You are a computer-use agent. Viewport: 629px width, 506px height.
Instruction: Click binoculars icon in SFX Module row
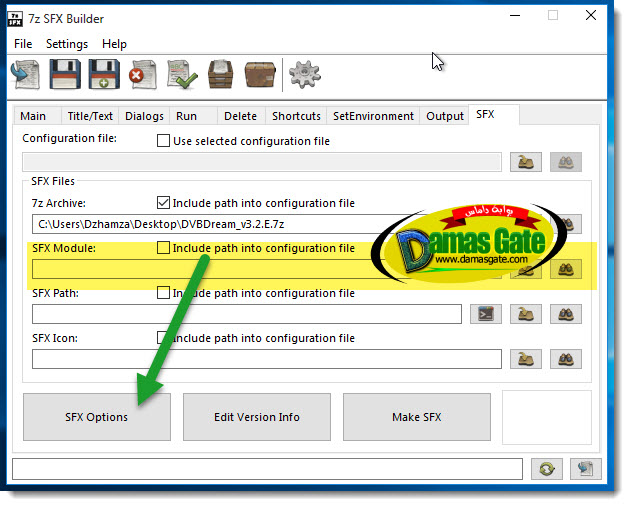(x=566, y=269)
